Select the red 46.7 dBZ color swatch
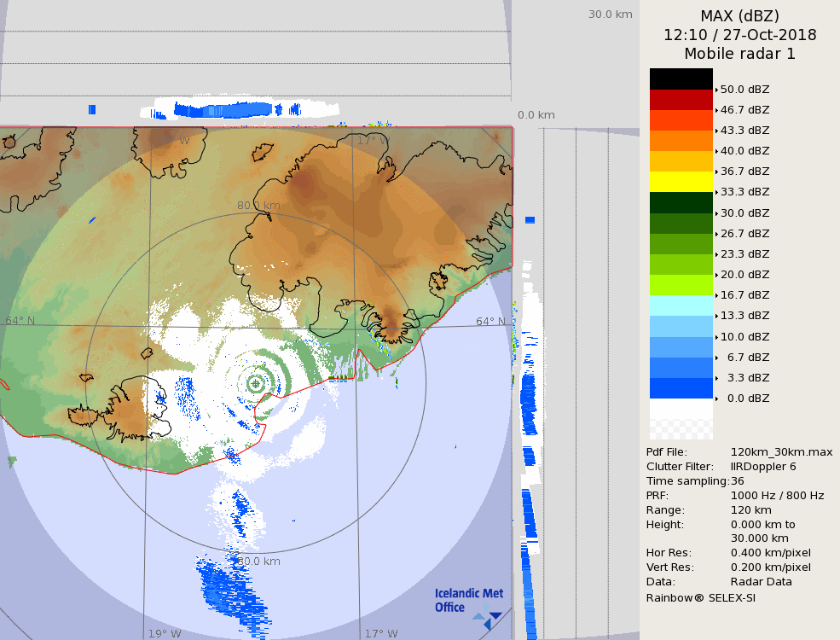The height and width of the screenshot is (640, 840). click(681, 100)
